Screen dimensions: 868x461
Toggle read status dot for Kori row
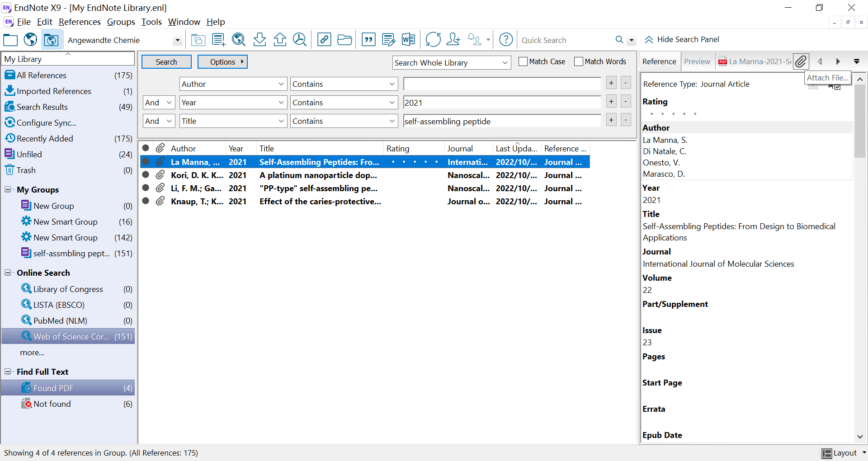click(146, 174)
